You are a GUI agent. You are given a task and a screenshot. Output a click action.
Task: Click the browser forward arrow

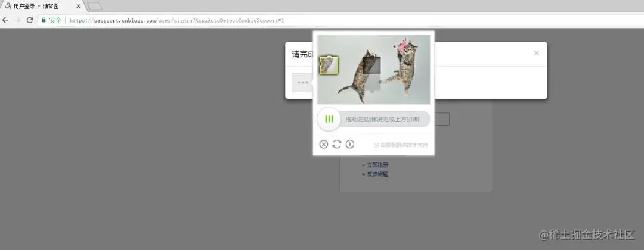(17, 20)
